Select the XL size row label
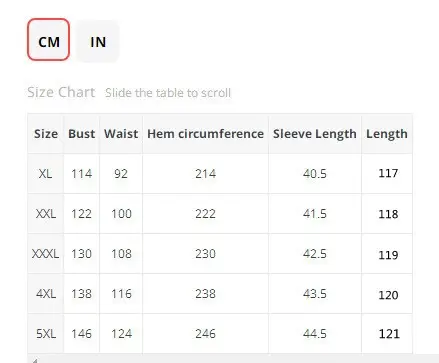 (x=45, y=174)
